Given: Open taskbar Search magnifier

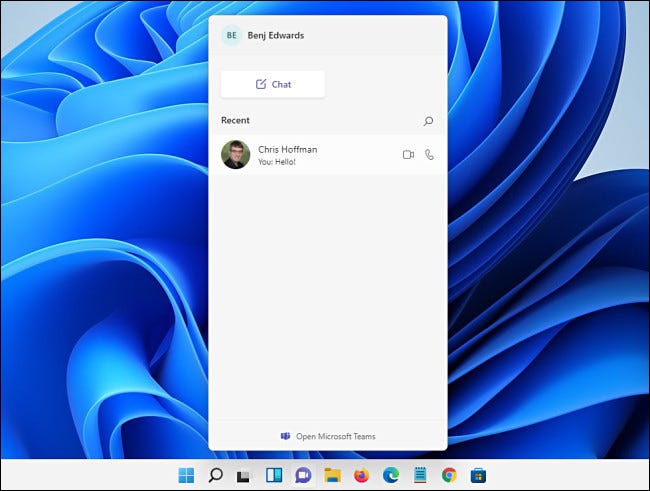Looking at the screenshot, I should [x=215, y=475].
